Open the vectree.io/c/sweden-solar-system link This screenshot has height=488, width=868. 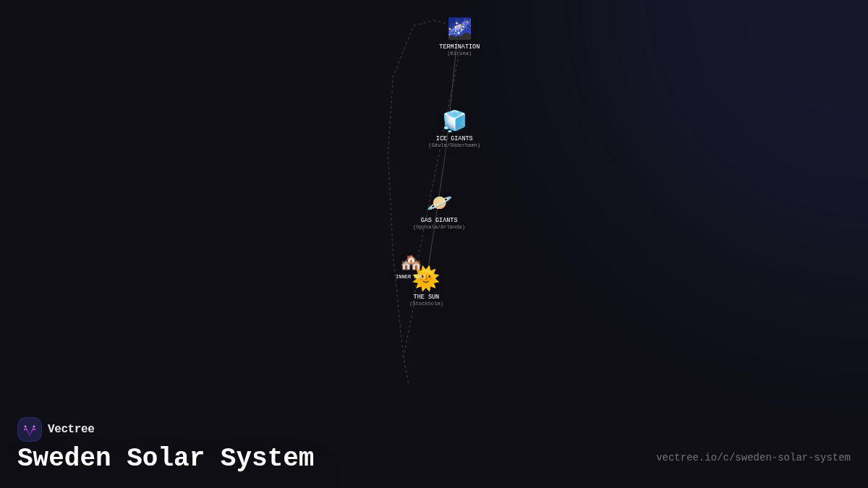point(754,457)
